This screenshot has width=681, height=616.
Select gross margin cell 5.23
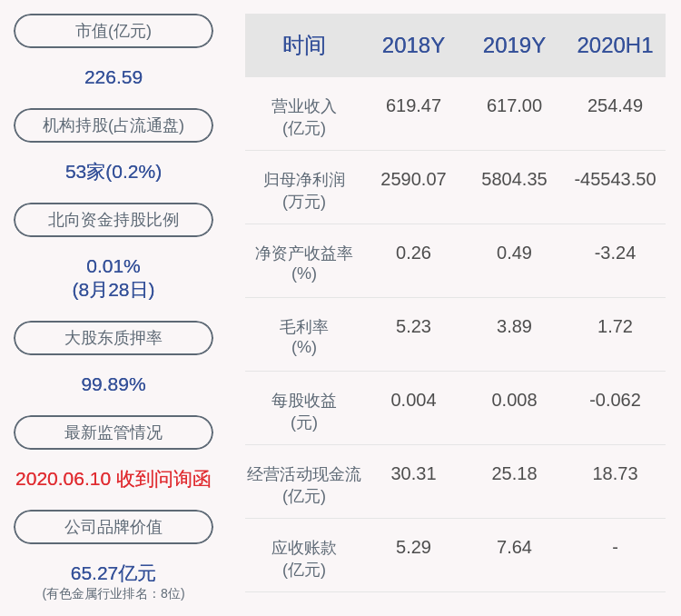tap(413, 326)
